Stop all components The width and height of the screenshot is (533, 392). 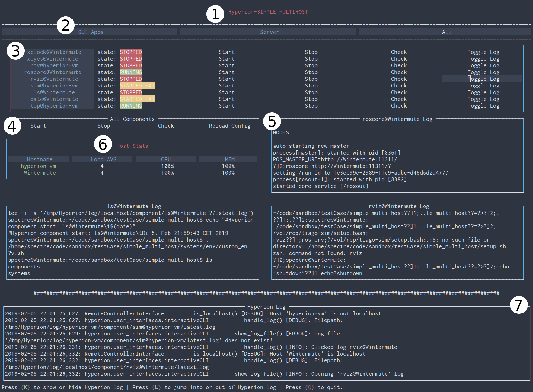coord(103,126)
